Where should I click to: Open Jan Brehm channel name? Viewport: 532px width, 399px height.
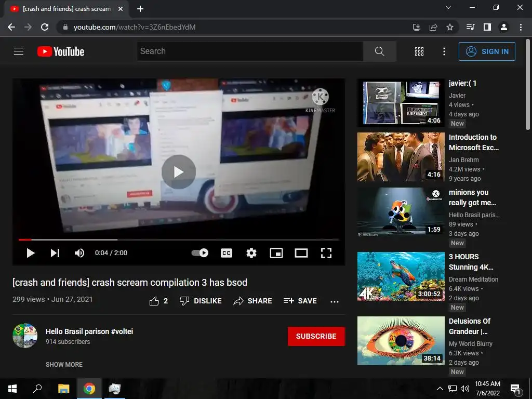(x=464, y=160)
